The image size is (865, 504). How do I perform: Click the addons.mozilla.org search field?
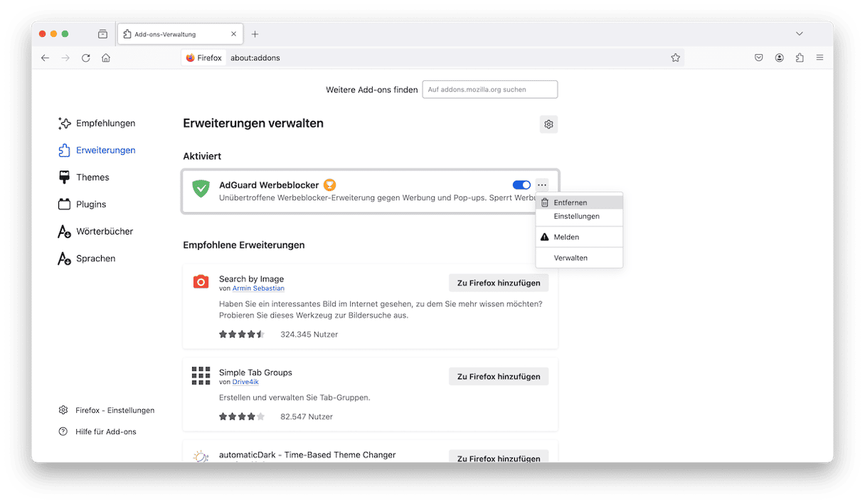(490, 90)
